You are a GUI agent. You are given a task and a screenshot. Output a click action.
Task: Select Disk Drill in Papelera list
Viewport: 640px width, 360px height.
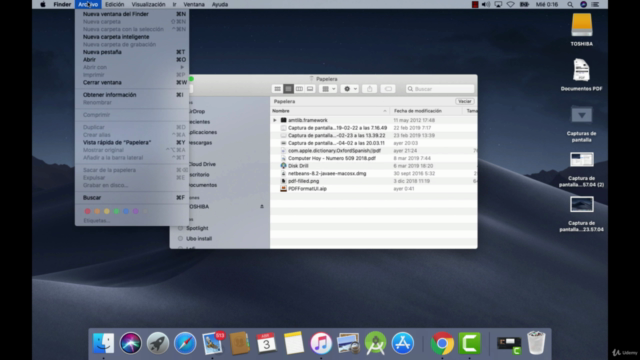pyautogui.click(x=298, y=166)
